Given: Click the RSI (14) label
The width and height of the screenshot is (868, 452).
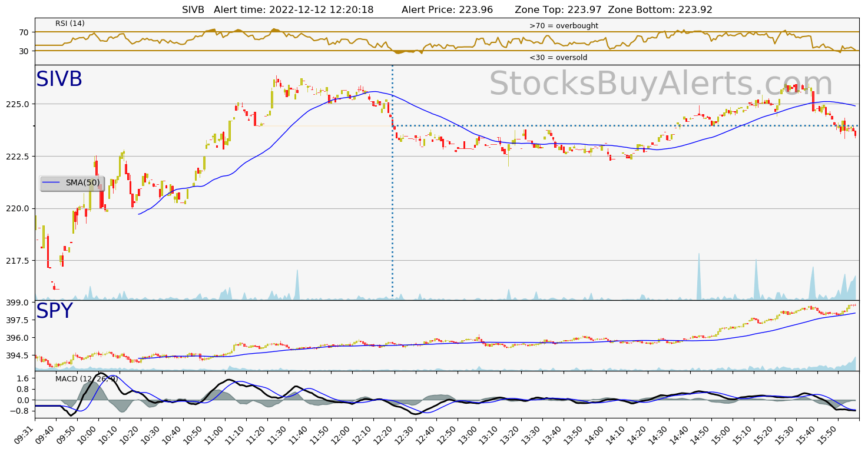Looking at the screenshot, I should (70, 24).
